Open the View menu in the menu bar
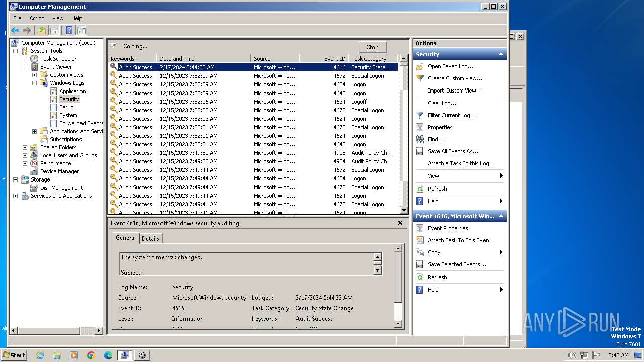644x362 pixels. tap(58, 18)
